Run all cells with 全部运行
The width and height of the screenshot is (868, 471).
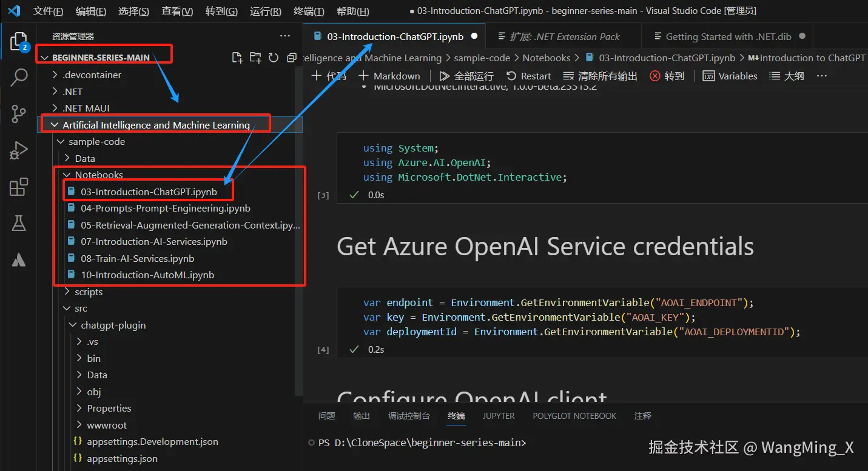click(x=466, y=76)
